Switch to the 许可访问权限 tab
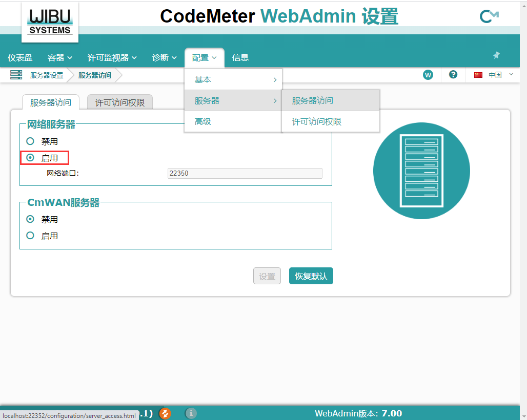The width and height of the screenshot is (527, 420). (x=120, y=102)
